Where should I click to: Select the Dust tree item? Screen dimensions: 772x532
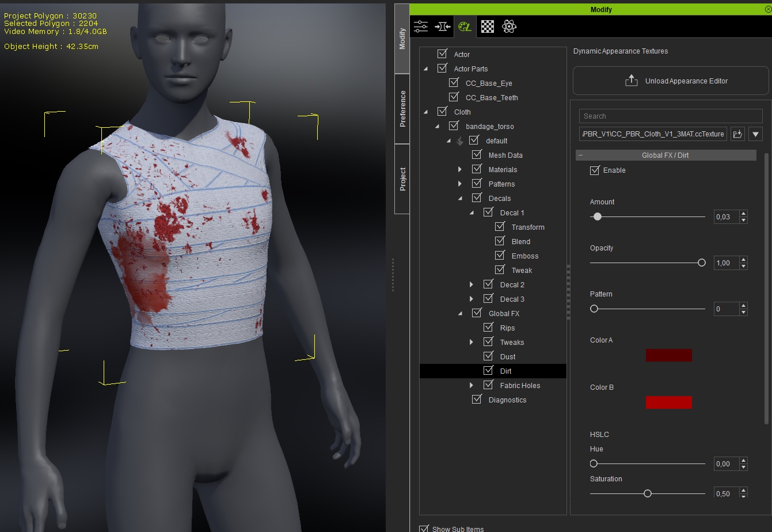click(508, 357)
